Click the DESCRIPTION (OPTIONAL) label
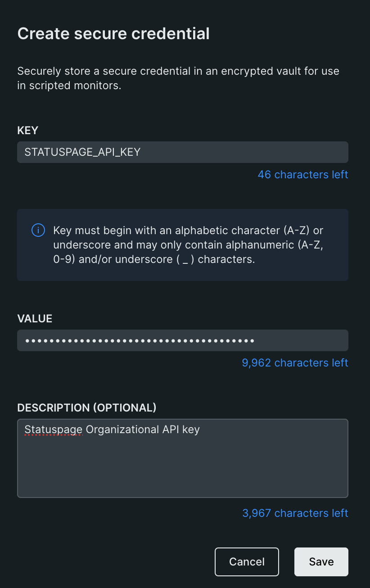 pyautogui.click(x=87, y=408)
